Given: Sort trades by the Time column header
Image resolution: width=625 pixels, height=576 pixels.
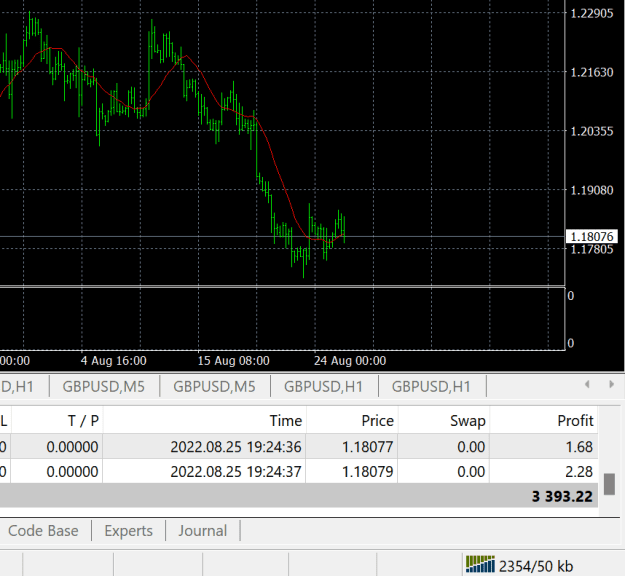Looking at the screenshot, I should [204, 421].
